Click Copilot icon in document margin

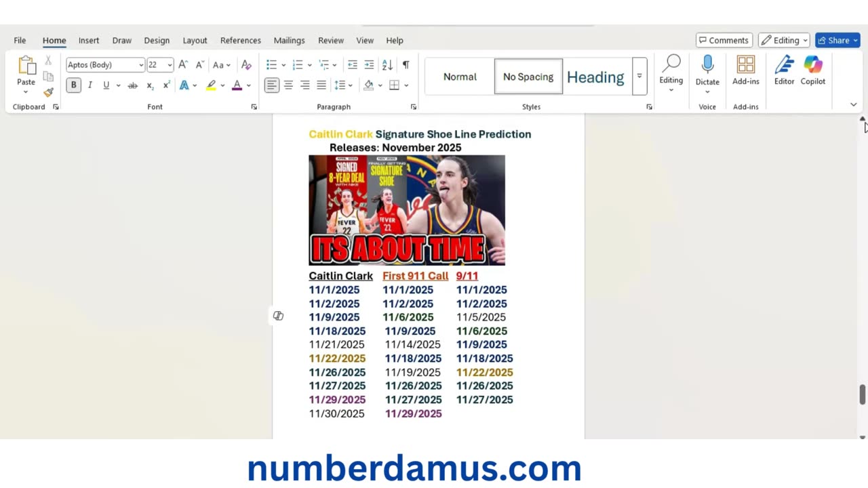click(x=278, y=316)
